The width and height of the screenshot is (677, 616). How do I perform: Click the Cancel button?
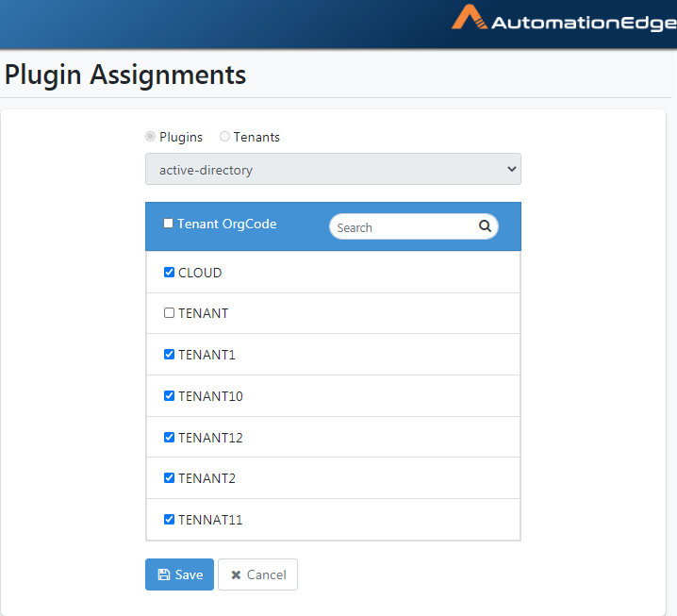pyautogui.click(x=257, y=574)
